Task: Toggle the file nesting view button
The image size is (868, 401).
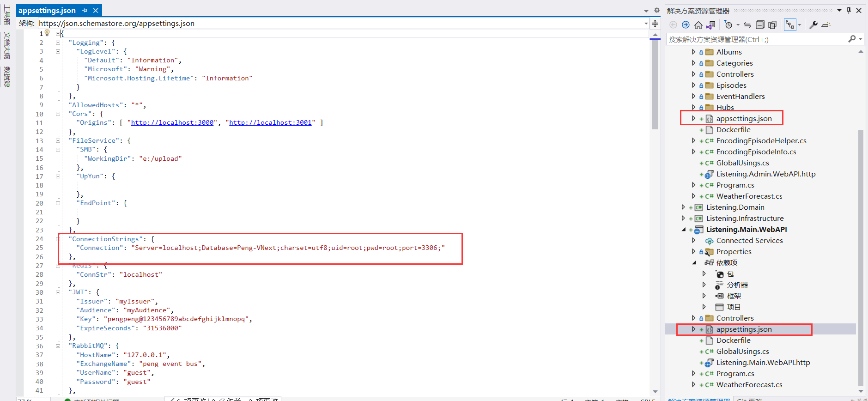Action: click(x=790, y=25)
